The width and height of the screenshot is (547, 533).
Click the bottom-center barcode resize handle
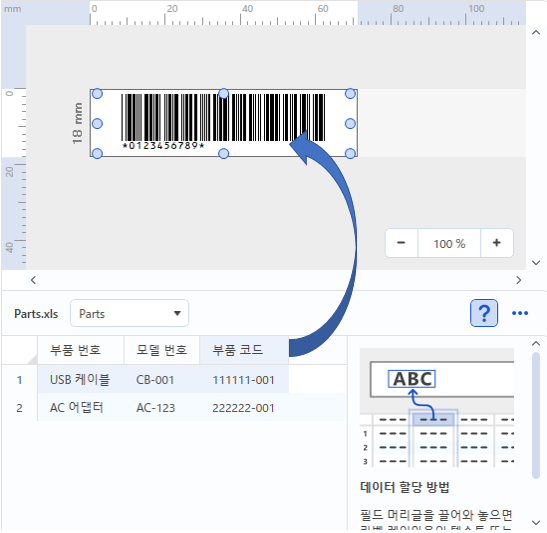coord(224,153)
